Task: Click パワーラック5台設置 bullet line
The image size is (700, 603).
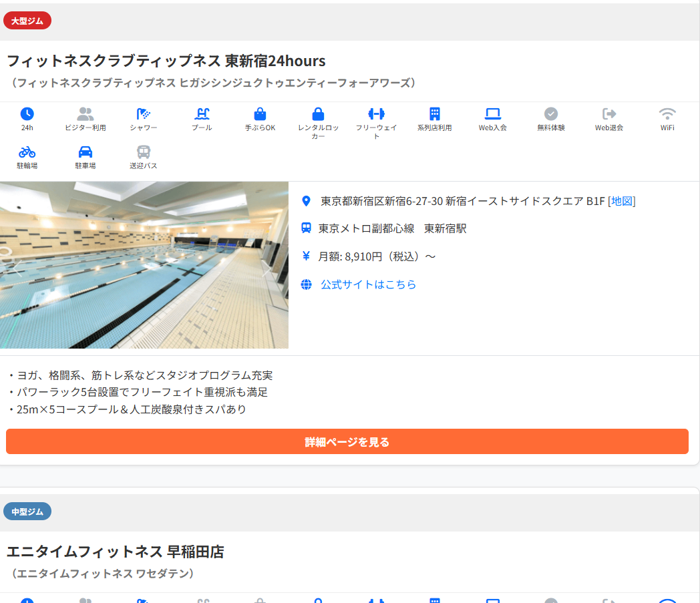Action: (x=138, y=393)
